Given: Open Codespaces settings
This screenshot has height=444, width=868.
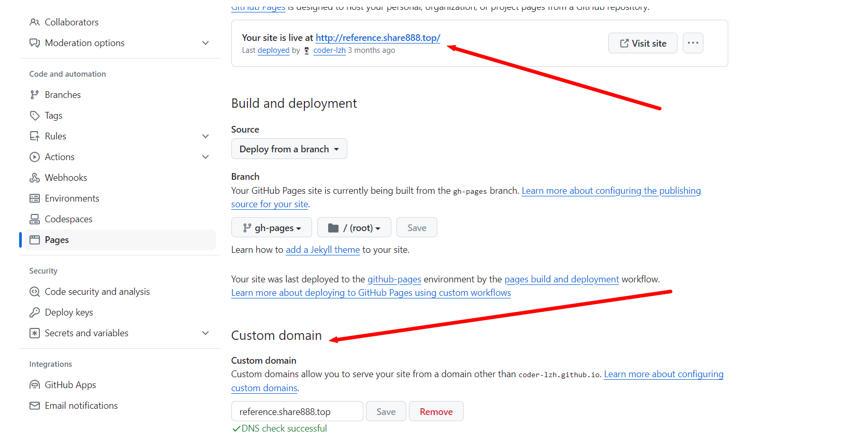Looking at the screenshot, I should [68, 219].
